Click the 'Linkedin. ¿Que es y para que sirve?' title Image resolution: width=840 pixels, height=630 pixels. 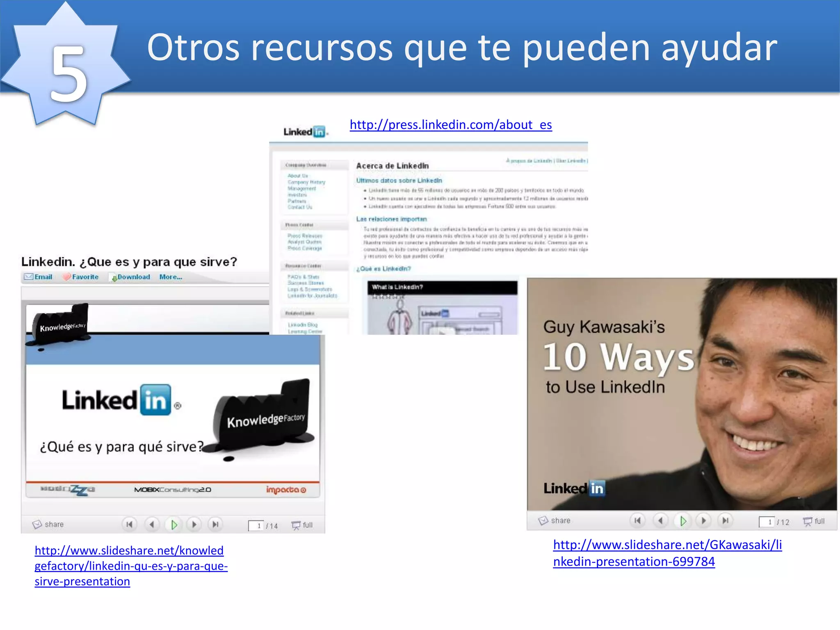tap(129, 262)
